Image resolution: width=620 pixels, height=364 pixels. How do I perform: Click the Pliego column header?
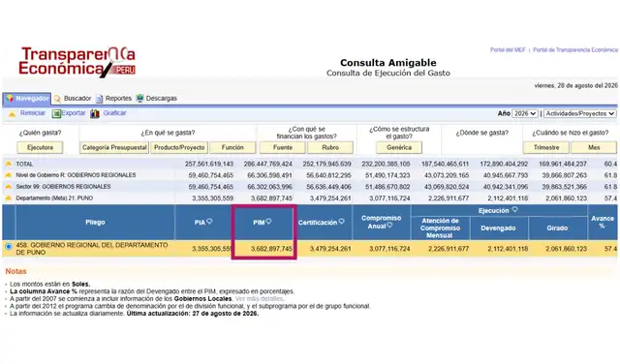tap(95, 222)
